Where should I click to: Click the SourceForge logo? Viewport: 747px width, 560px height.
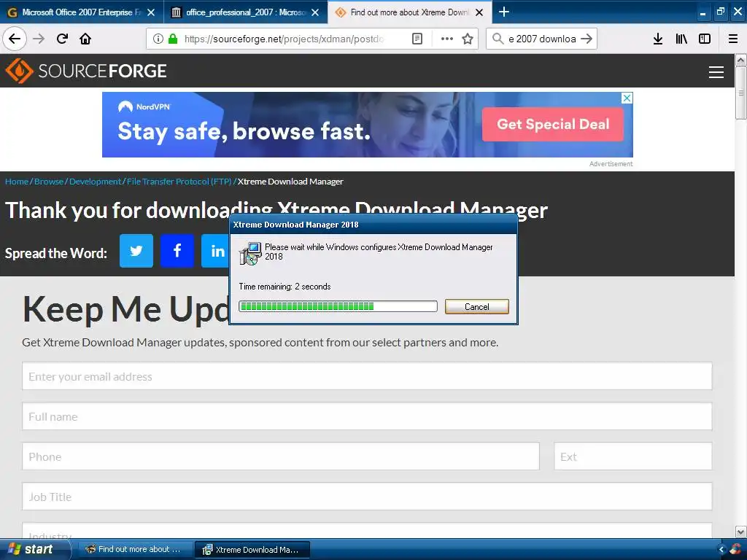click(x=86, y=71)
